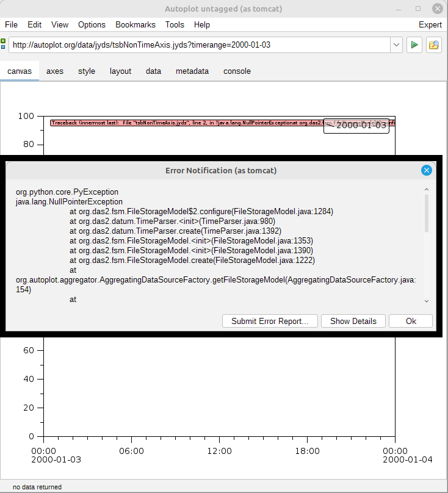The image size is (448, 493).
Task: Maximize the Autoplot window
Action: (418, 9)
